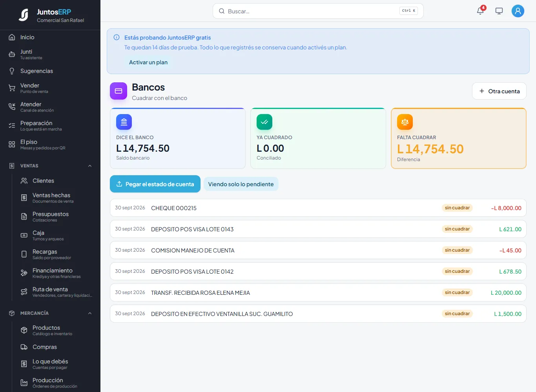This screenshot has width=536, height=392.
Task: Select Compras in the sidebar
Action: tap(56, 347)
